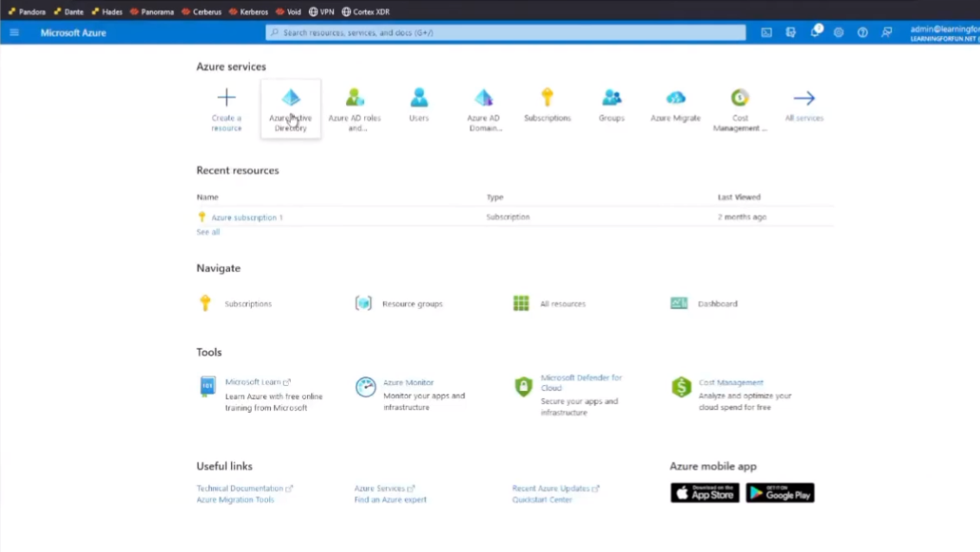980x552 pixels.
Task: Sort by Last Viewed column header
Action: [739, 197]
